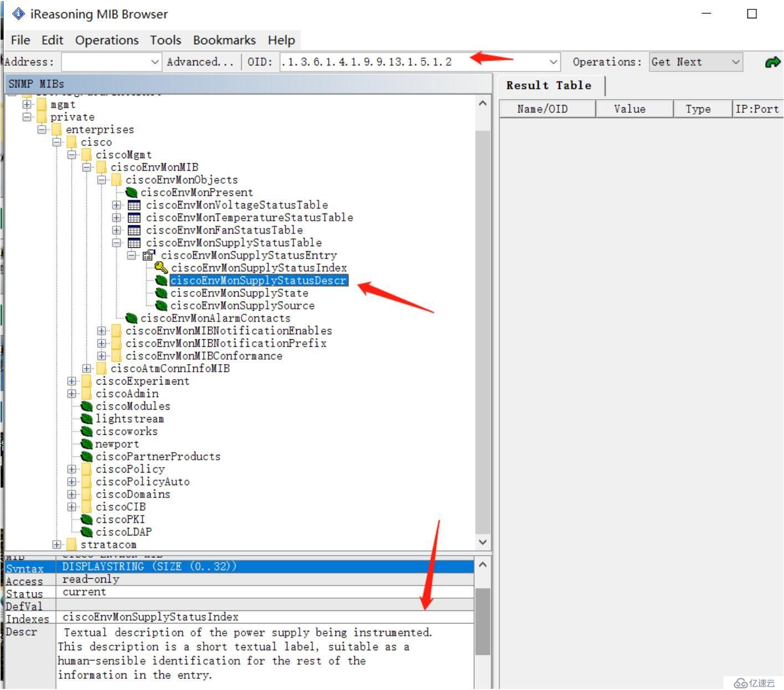The width and height of the screenshot is (784, 690).
Task: Click the leaf icon of ciscoEnvMonSupplySource
Action: tap(161, 306)
